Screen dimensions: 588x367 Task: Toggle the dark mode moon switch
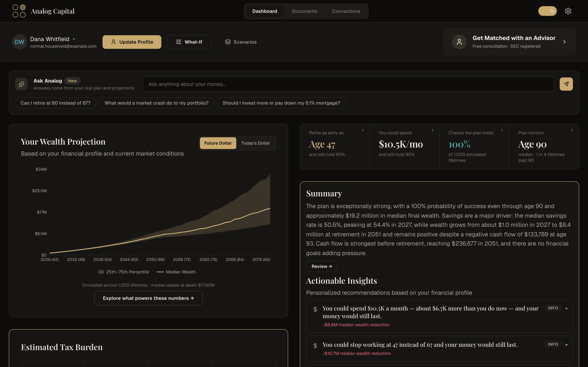(x=547, y=11)
